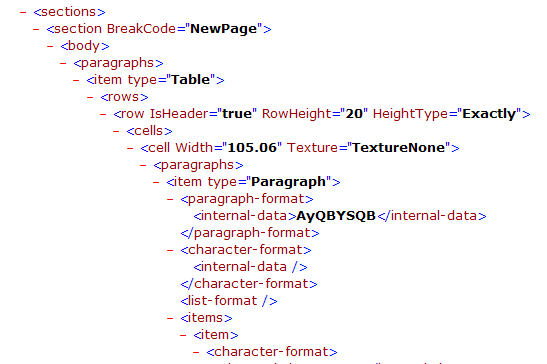
Task: Click the TextureNone attribute value
Action: point(398,148)
